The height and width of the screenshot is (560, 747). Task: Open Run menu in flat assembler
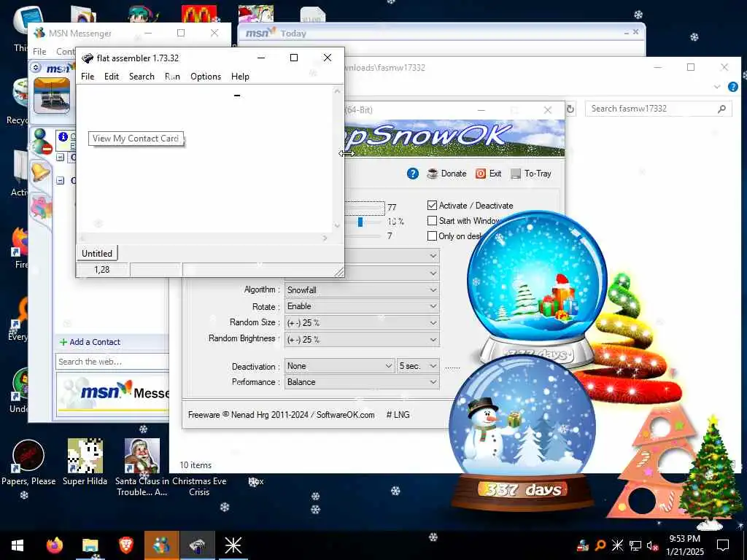click(x=172, y=76)
